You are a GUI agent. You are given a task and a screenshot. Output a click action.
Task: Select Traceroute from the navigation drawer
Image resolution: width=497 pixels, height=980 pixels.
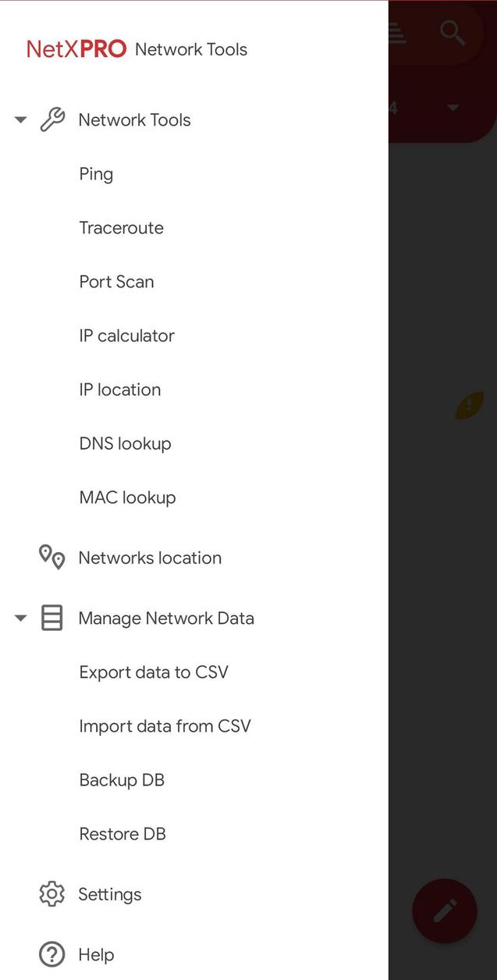click(121, 227)
